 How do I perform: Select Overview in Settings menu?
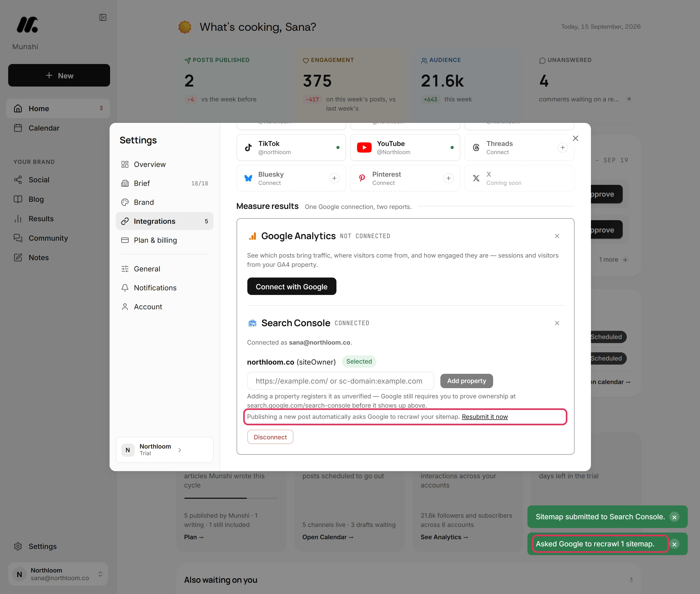pyautogui.click(x=164, y=164)
